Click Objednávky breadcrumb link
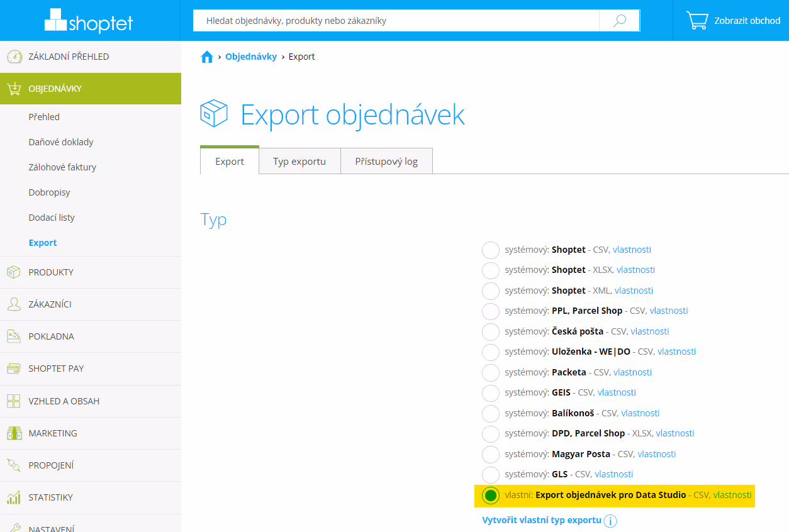Viewport: 789px width, 532px height. coord(251,57)
